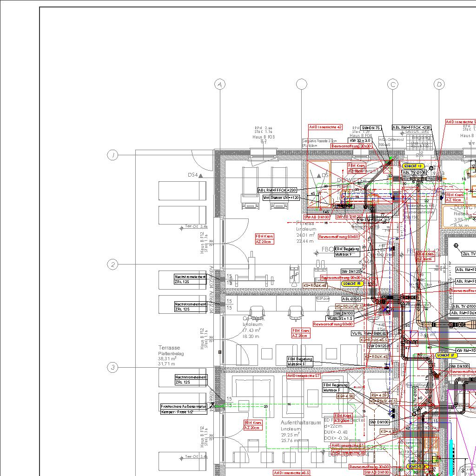Select the "29.25 m²" Aufenthaltsraum area value
Viewport: 476px width, 476px height.
pyautogui.click(x=291, y=435)
